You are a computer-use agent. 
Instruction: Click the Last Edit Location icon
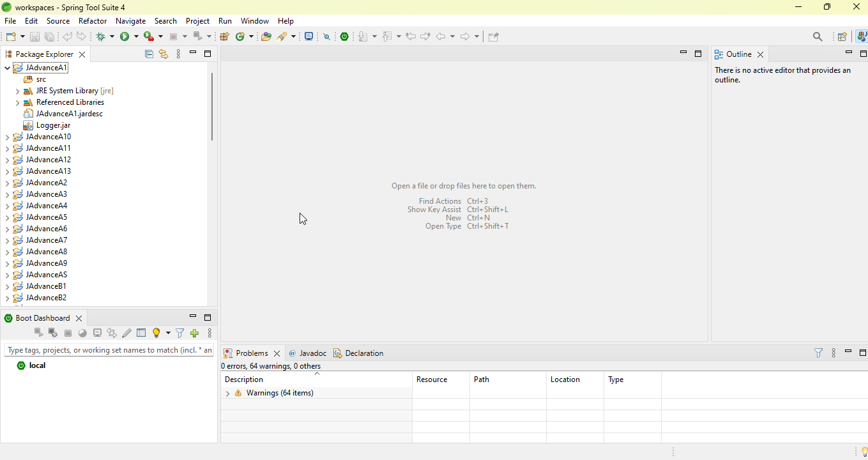(411, 36)
